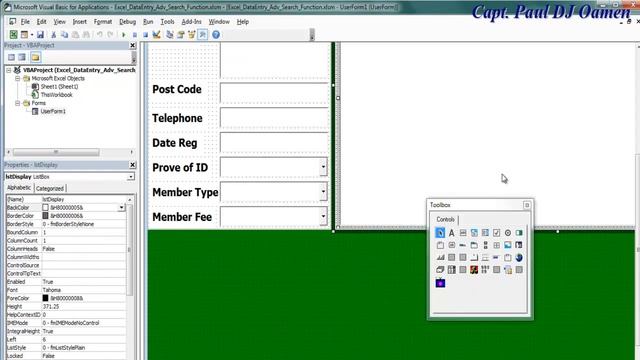Open the dropdown arrow beside Insert UserForm

[x=32, y=35]
